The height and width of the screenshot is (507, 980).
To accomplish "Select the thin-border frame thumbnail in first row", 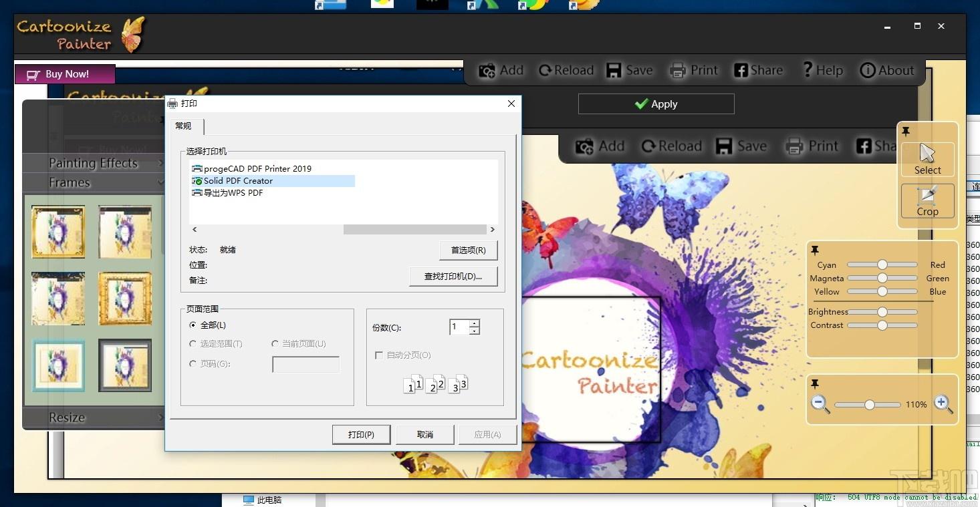I will (125, 232).
